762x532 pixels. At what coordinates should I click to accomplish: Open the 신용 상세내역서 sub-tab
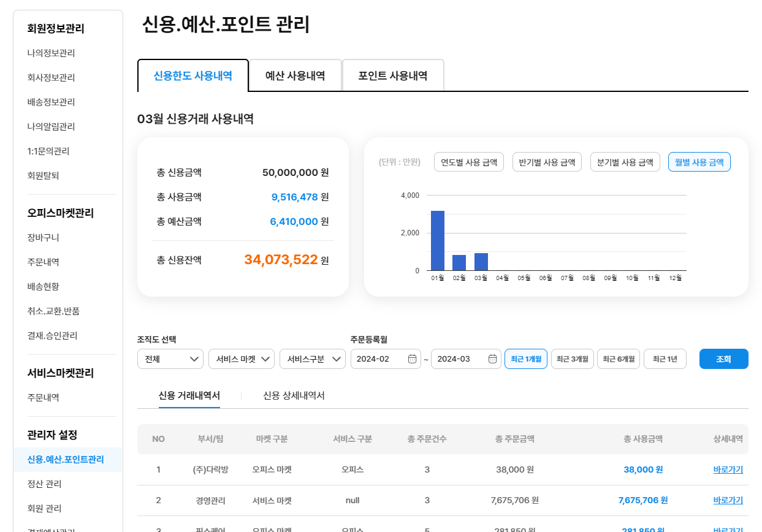pyautogui.click(x=294, y=396)
